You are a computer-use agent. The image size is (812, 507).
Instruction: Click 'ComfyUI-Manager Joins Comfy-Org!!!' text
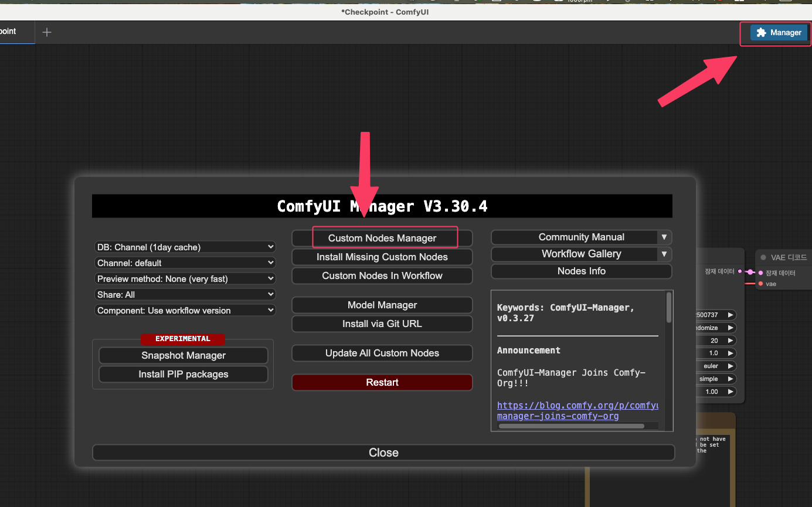tap(571, 378)
